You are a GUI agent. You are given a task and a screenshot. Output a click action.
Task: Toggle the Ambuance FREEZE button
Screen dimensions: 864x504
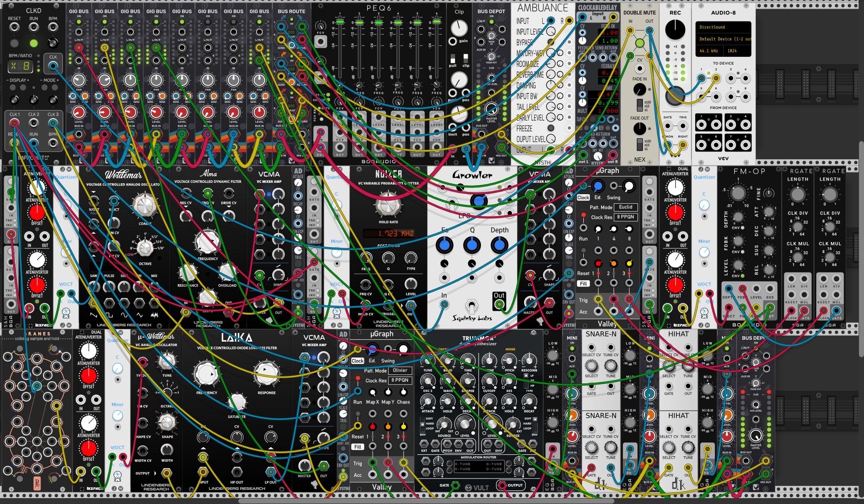(x=551, y=129)
